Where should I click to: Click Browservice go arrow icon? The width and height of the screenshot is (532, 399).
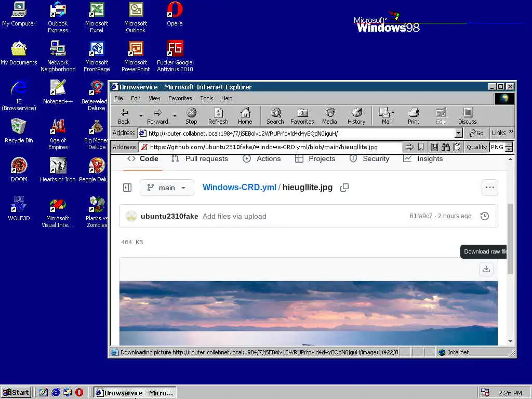pos(409,147)
